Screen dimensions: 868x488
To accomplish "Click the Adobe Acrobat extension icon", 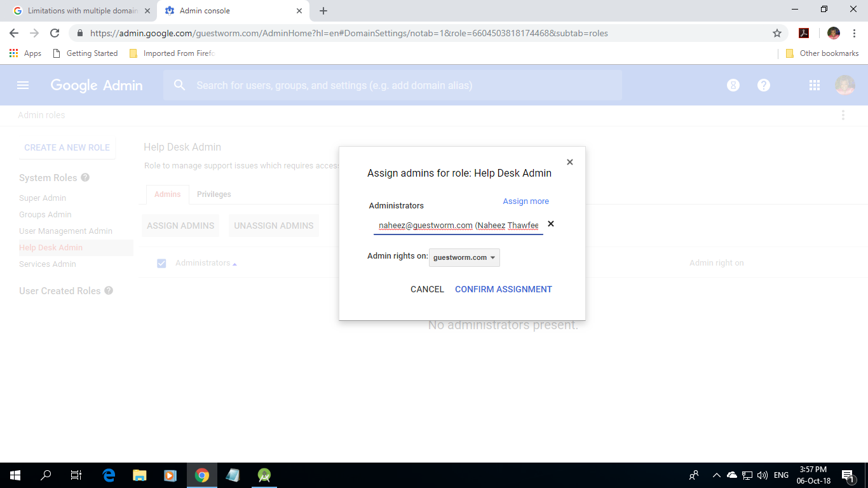I will (x=804, y=33).
